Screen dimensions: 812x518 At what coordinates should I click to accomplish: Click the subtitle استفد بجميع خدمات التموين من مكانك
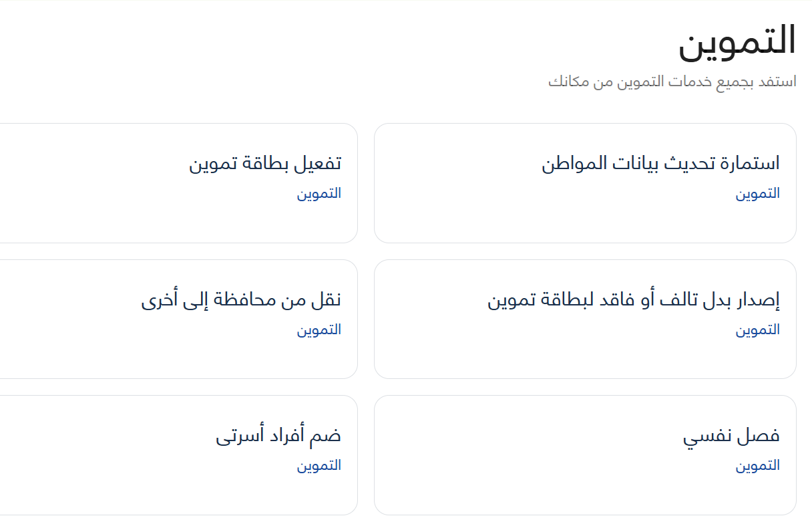[672, 82]
